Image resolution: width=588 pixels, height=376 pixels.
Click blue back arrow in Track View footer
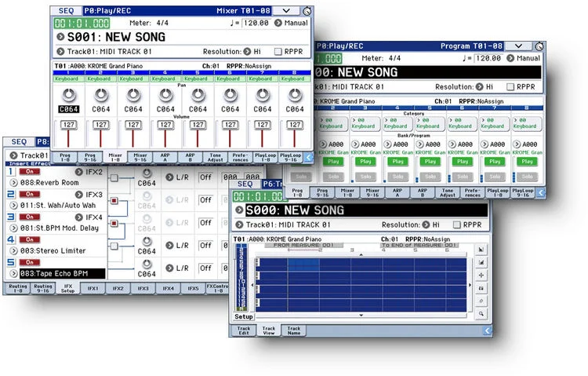point(487,330)
